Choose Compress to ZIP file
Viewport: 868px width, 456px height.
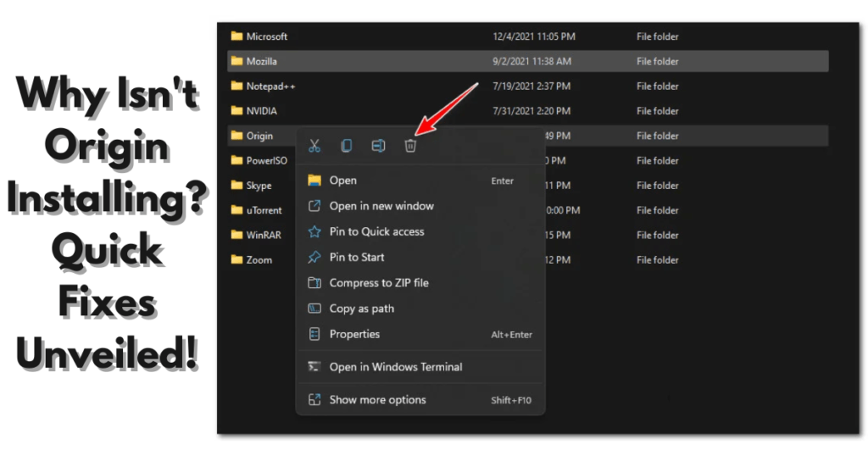[420, 283]
